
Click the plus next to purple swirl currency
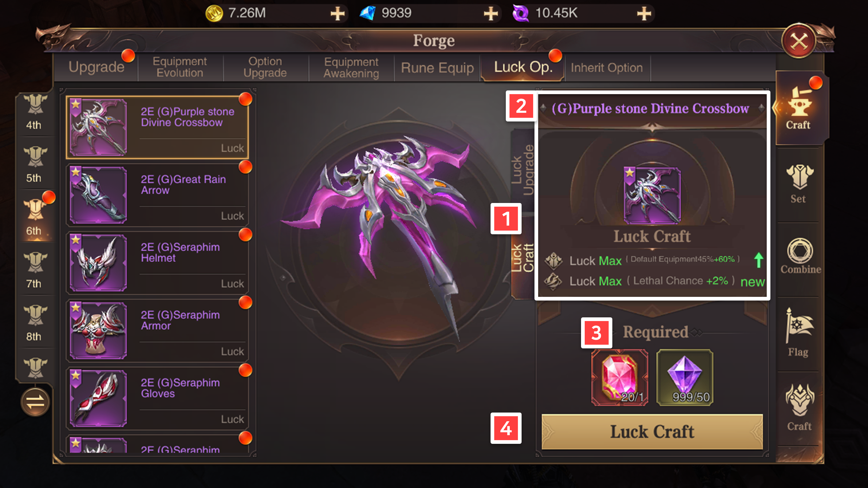pos(644,14)
